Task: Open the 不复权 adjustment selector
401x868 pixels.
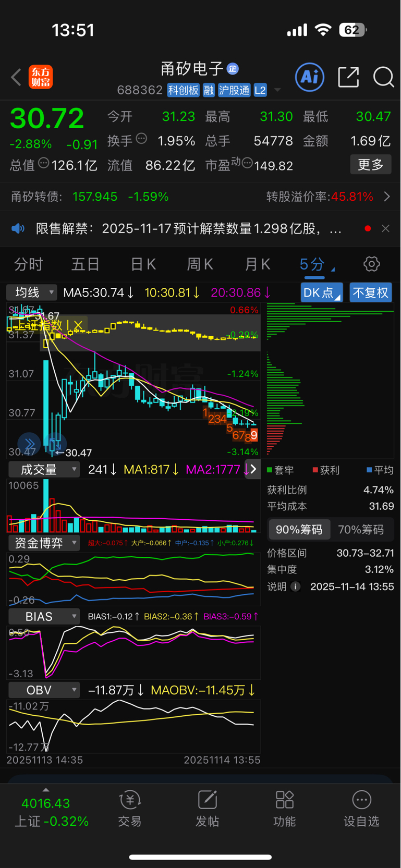Action: (x=371, y=292)
